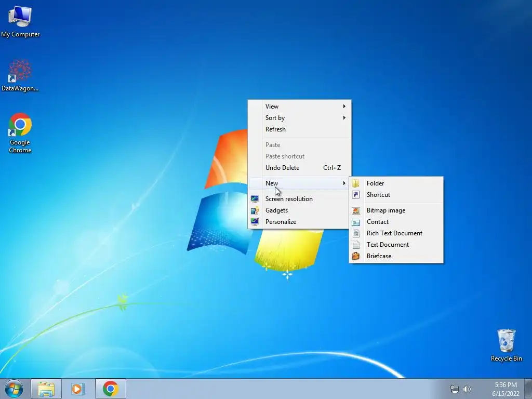Viewport: 532px width, 399px height.
Task: Open Windows Explorer from the taskbar
Action: (46, 389)
